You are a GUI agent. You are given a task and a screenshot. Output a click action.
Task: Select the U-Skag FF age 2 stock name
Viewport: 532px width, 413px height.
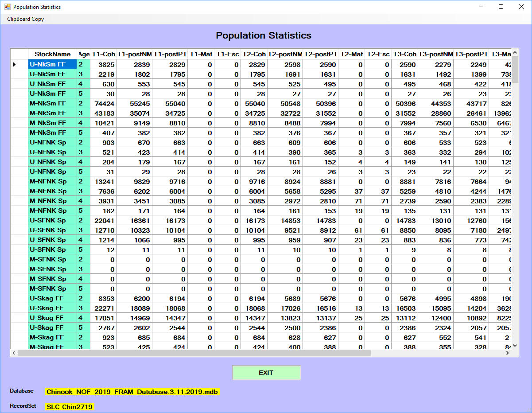click(x=52, y=298)
